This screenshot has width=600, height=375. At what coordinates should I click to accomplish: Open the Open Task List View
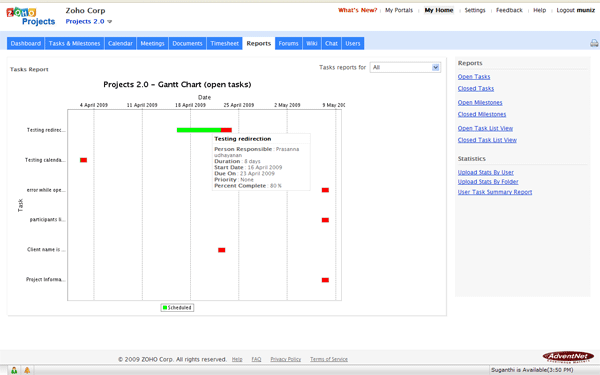485,128
